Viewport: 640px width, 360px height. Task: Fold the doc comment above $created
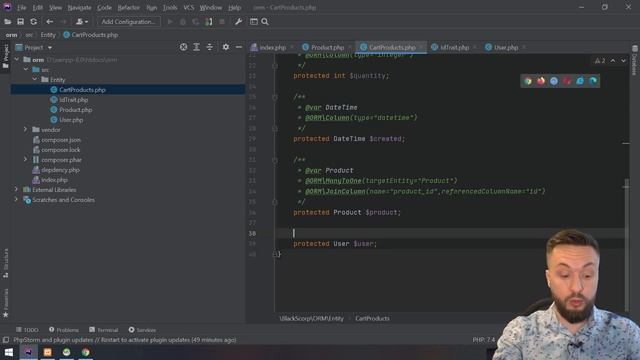point(275,97)
